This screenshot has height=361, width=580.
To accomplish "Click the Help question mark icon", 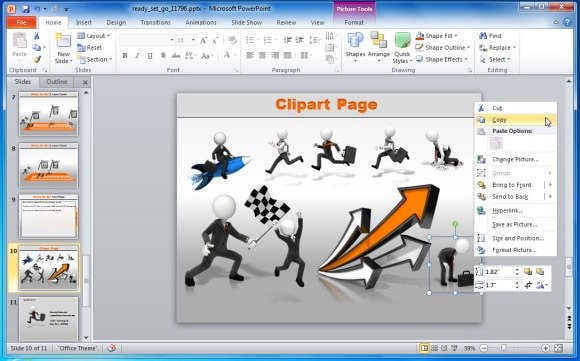I will (567, 22).
